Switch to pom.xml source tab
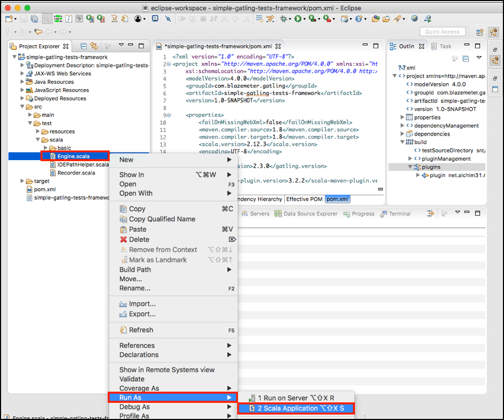Image resolution: width=504 pixels, height=420 pixels. pyautogui.click(x=338, y=199)
